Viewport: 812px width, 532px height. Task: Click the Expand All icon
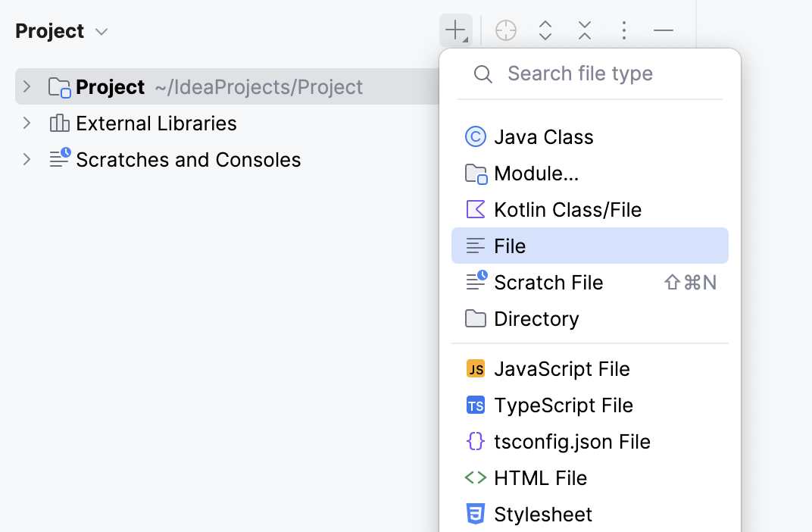545,30
